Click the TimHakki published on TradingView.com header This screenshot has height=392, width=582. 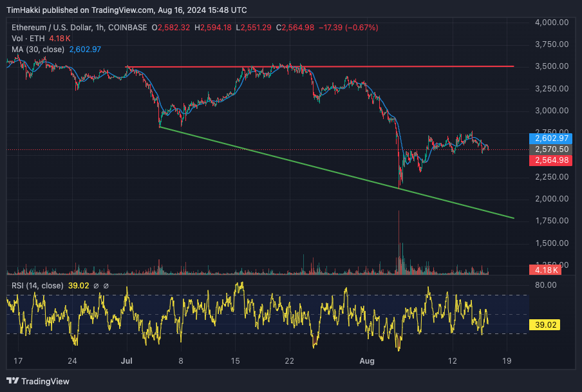[x=126, y=10]
